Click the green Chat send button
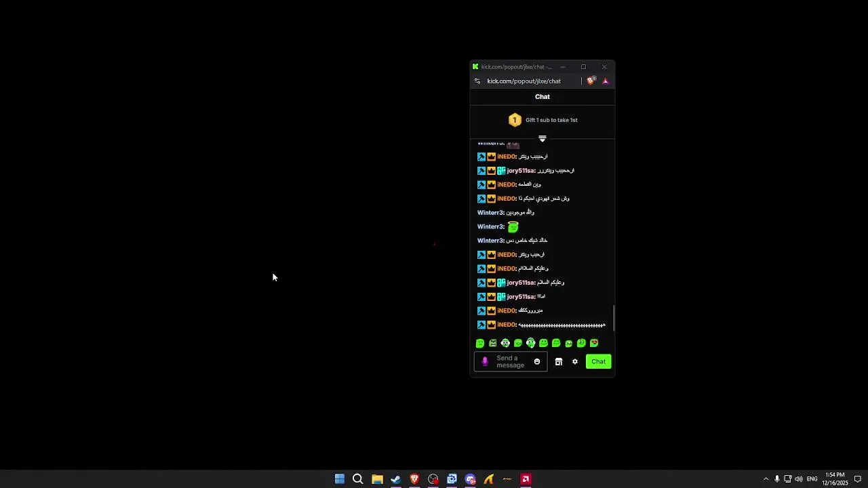This screenshot has width=868, height=488. point(598,362)
